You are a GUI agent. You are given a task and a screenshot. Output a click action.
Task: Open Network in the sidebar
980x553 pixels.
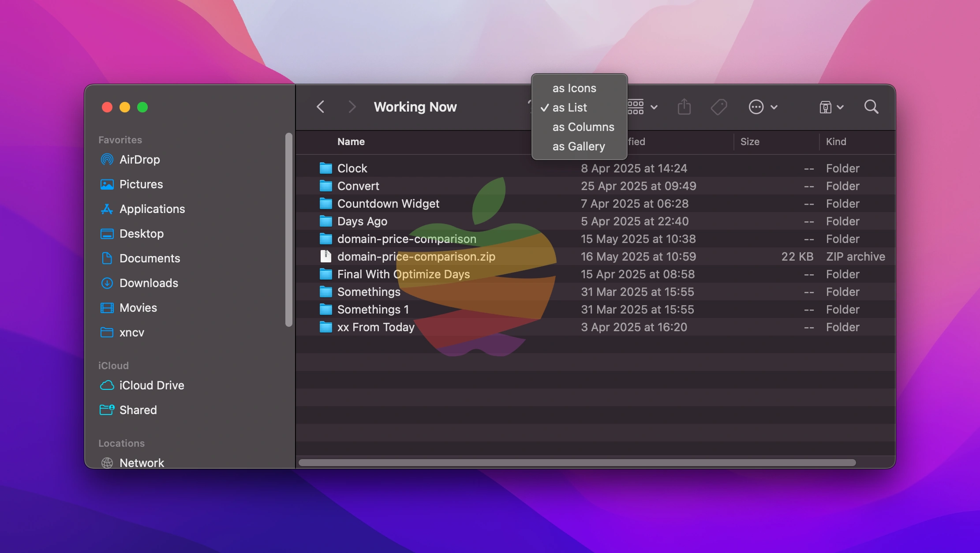(142, 463)
